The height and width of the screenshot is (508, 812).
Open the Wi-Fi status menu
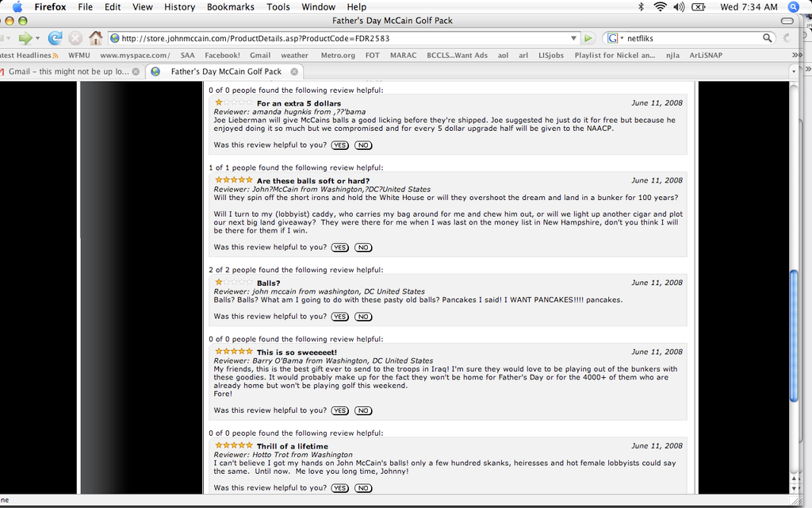(660, 6)
